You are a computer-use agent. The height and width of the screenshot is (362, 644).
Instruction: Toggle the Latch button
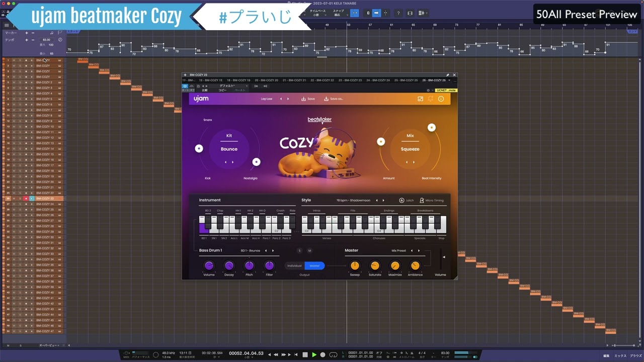[x=407, y=200]
